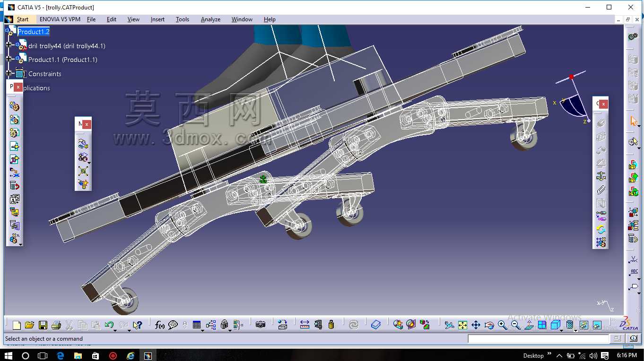The image size is (644, 361).
Task: Select the Rotate view icon
Action: pyautogui.click(x=489, y=325)
